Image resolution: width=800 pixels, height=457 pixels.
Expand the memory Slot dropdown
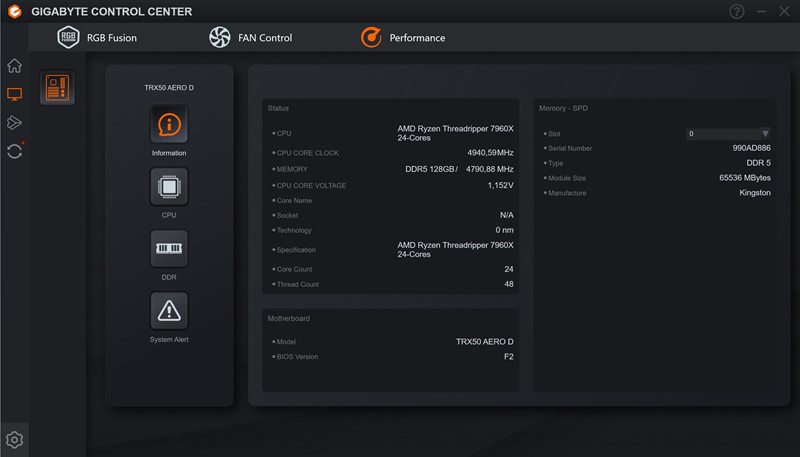tap(728, 134)
